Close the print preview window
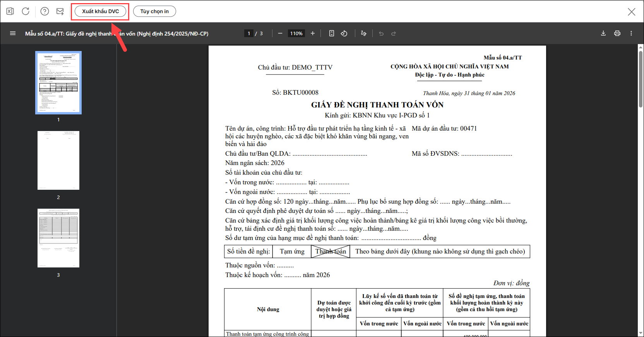The height and width of the screenshot is (337, 644). click(632, 12)
